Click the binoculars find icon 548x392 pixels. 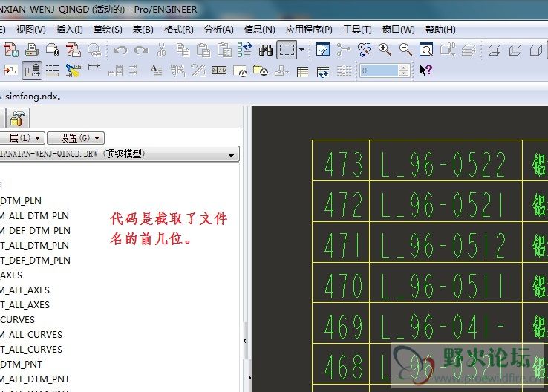(266, 50)
